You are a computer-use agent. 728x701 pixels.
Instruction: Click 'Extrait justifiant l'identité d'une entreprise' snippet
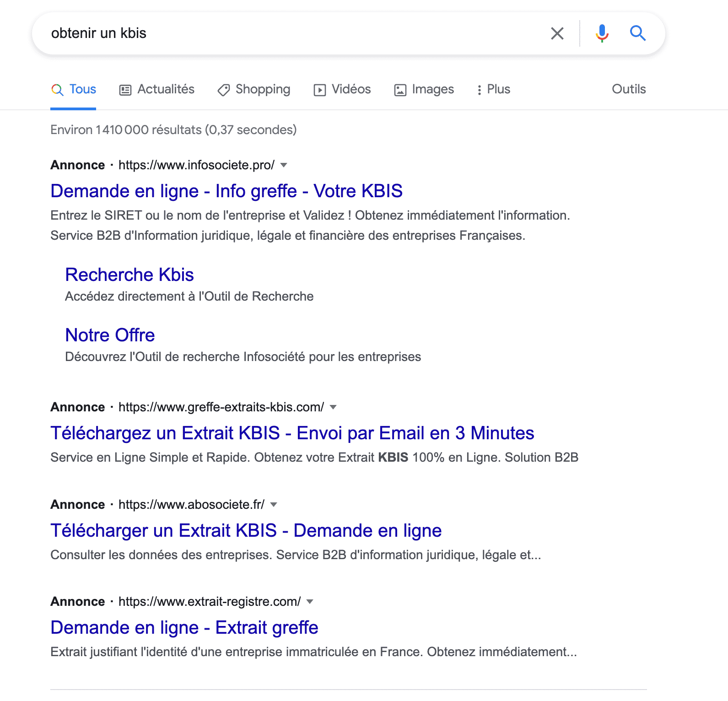point(313,652)
